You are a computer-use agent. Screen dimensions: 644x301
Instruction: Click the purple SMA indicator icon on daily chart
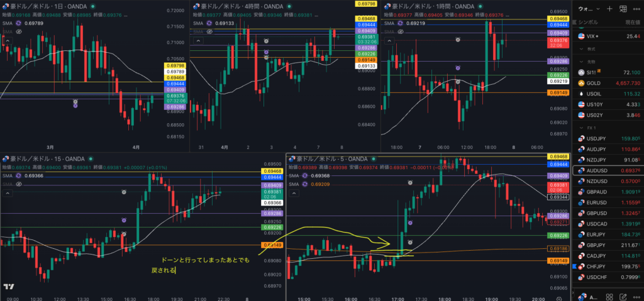[x=19, y=23]
